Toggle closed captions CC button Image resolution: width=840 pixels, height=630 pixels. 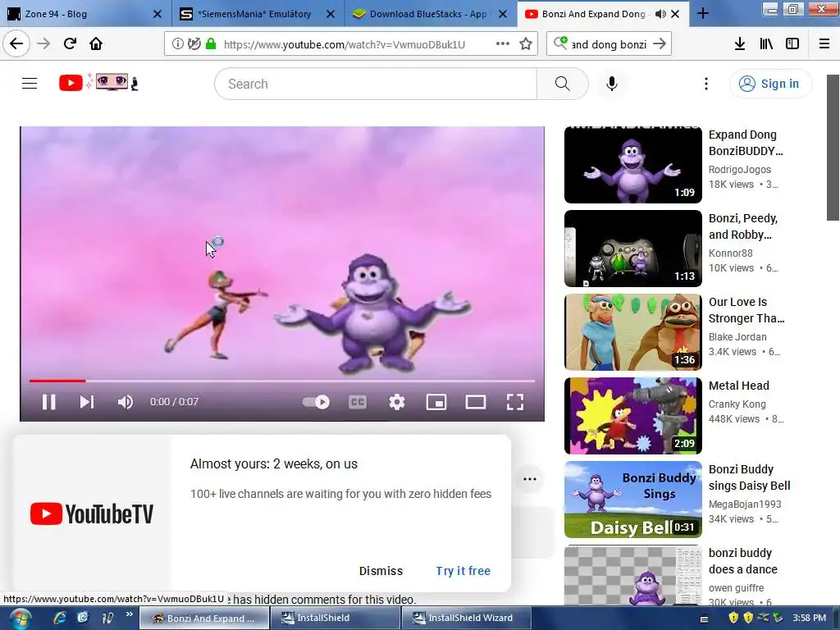tap(358, 402)
